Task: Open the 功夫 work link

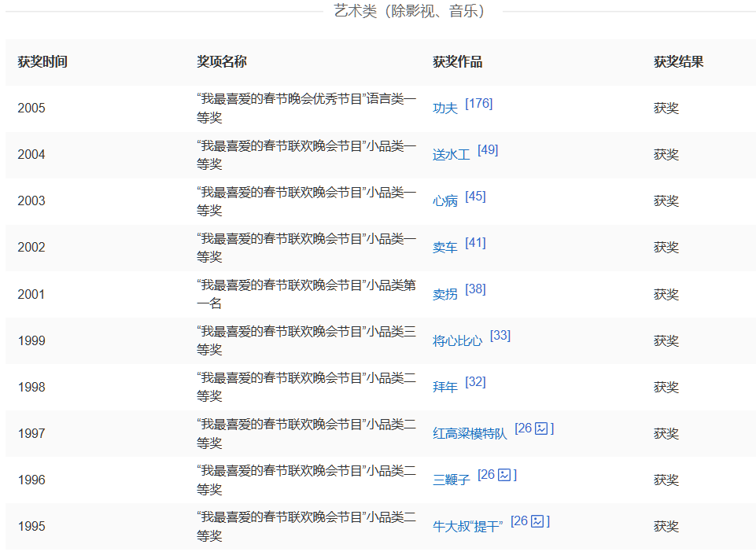Action: [444, 108]
